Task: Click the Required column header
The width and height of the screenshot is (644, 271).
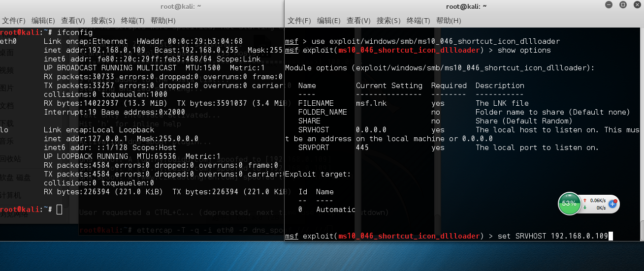Action: (449, 86)
